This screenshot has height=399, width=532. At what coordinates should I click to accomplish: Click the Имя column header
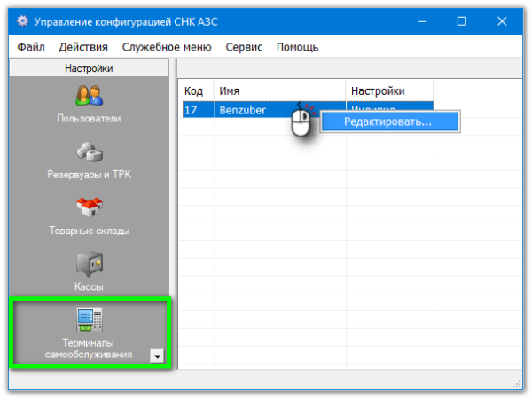(279, 90)
